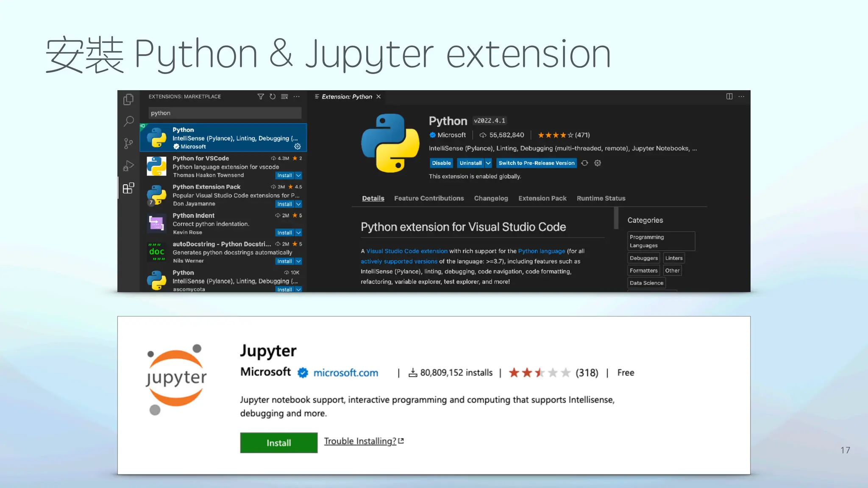Select Python Microsoft extension row
Image resolution: width=868 pixels, height=488 pixels.
223,138
